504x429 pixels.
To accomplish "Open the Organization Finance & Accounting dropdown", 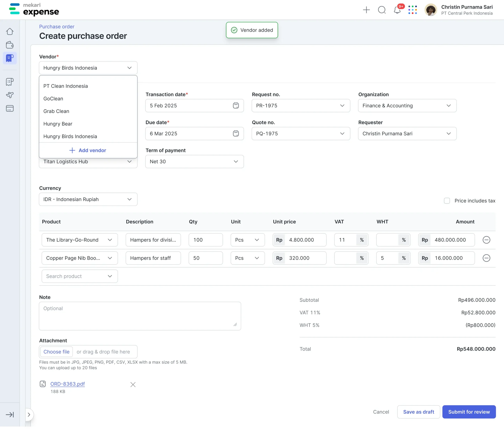I will click(407, 105).
